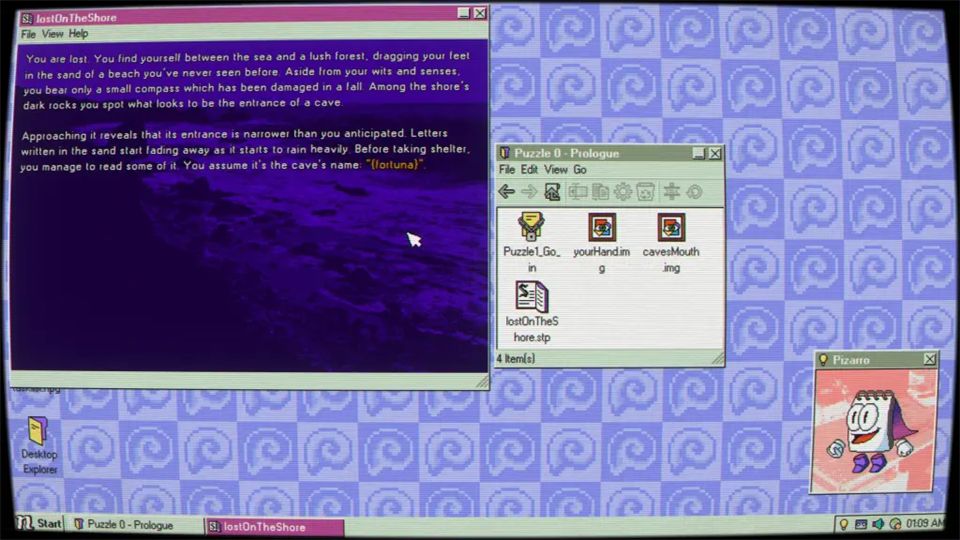This screenshot has height=540, width=960.
Task: Click the Puzzle 0 window title bar icon
Action: pyautogui.click(x=504, y=153)
